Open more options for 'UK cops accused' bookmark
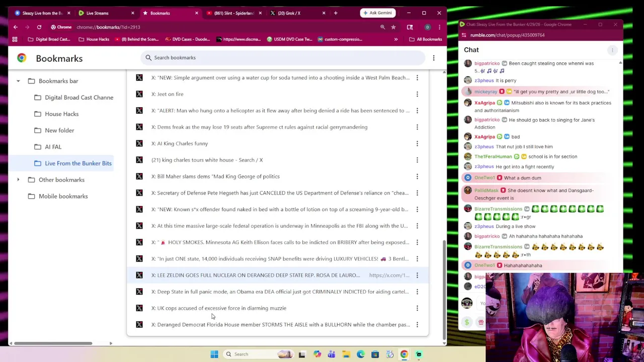 417,308
